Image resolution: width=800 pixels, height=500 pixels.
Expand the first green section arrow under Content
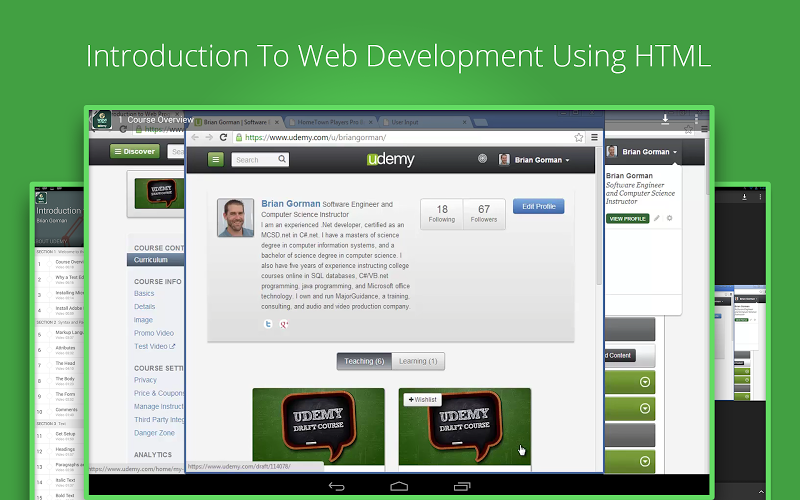point(645,382)
